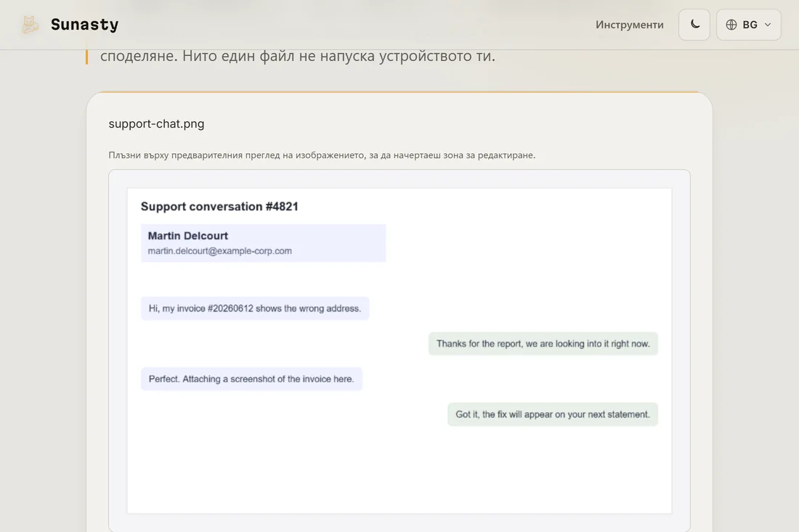Click the message about invoice #20260612
Image resolution: width=799 pixels, height=532 pixels.
pos(255,308)
